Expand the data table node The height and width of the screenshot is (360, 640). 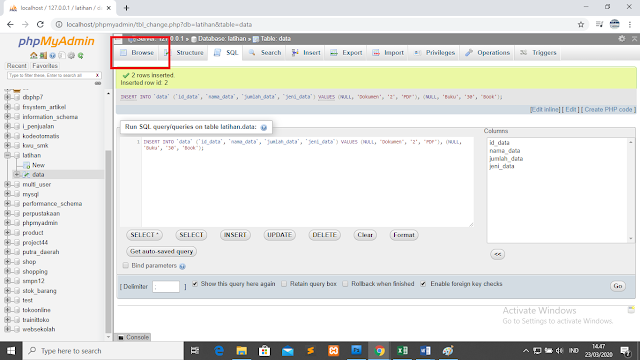tap(17, 174)
